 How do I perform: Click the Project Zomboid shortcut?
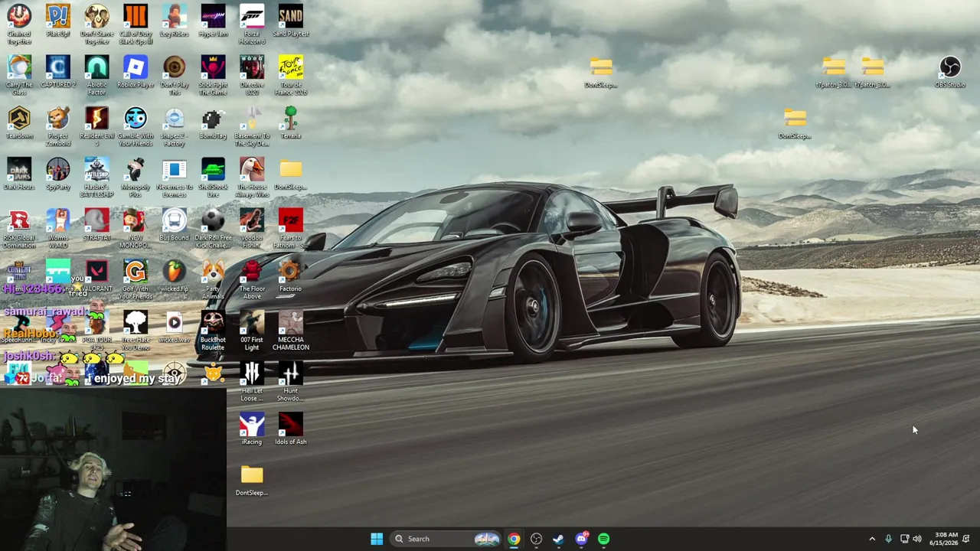point(58,126)
